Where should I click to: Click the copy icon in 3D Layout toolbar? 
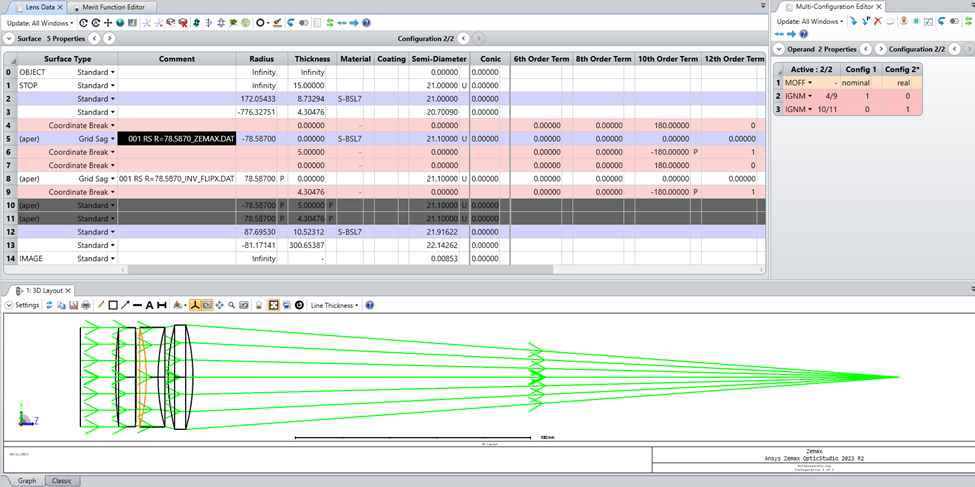tap(61, 305)
